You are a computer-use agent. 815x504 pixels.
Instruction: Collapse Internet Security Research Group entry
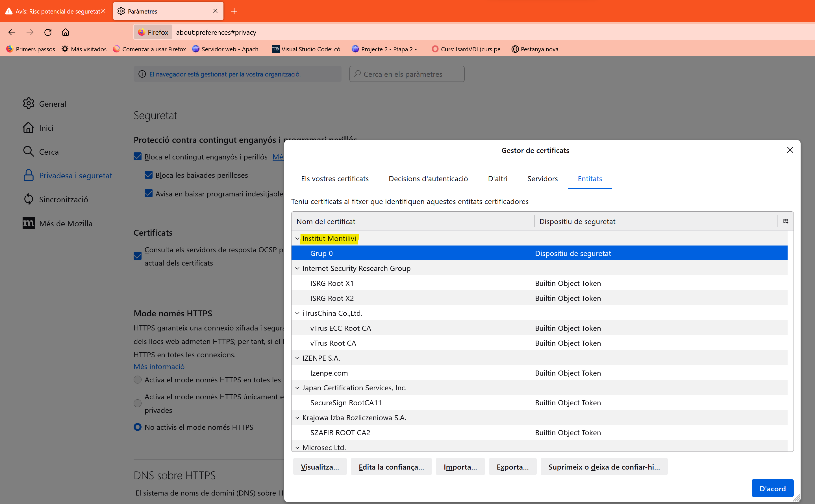297,268
